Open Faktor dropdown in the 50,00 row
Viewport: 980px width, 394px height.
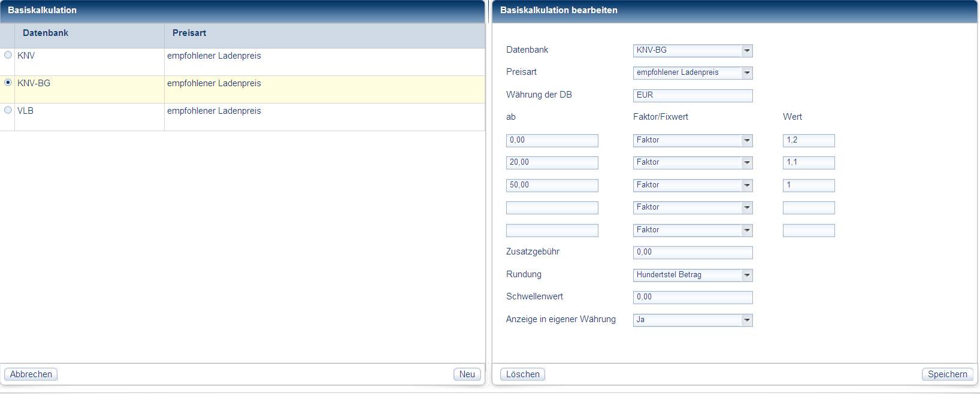pos(746,186)
